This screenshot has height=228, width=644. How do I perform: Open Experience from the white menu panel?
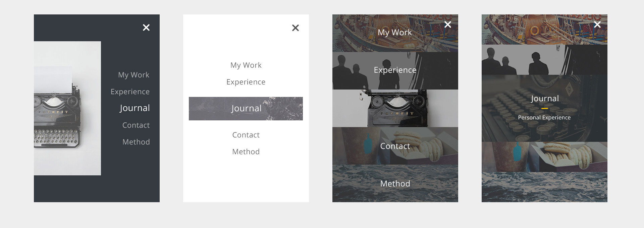tap(246, 81)
